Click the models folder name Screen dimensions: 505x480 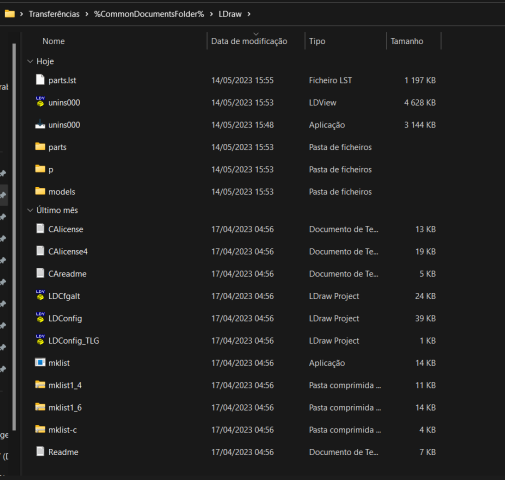click(x=62, y=192)
